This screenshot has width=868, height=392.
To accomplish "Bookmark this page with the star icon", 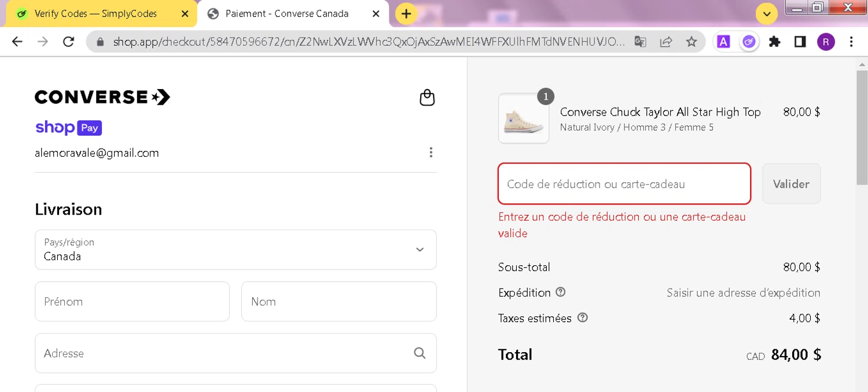I will coord(692,42).
